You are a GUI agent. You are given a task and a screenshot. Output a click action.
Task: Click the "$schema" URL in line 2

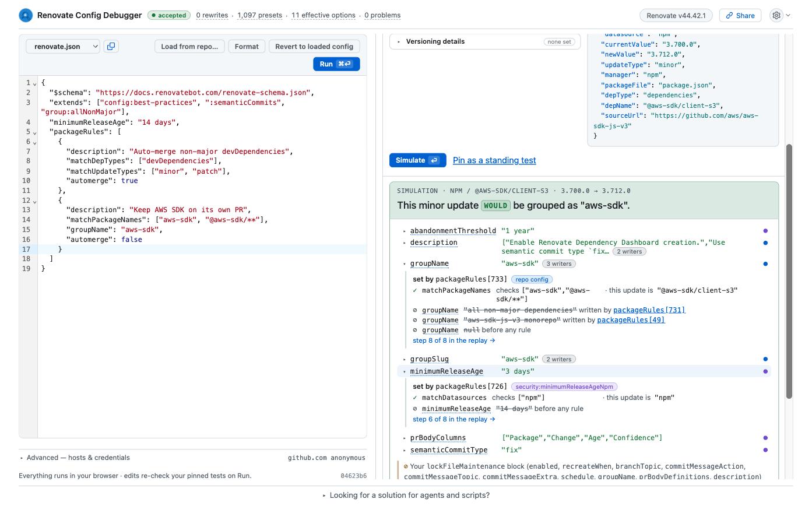(204, 93)
